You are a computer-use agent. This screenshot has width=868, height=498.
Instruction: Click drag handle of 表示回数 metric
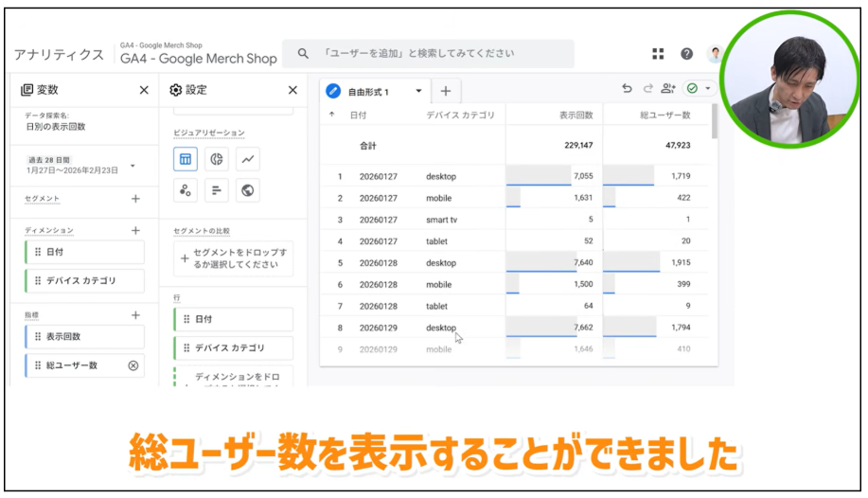point(38,336)
